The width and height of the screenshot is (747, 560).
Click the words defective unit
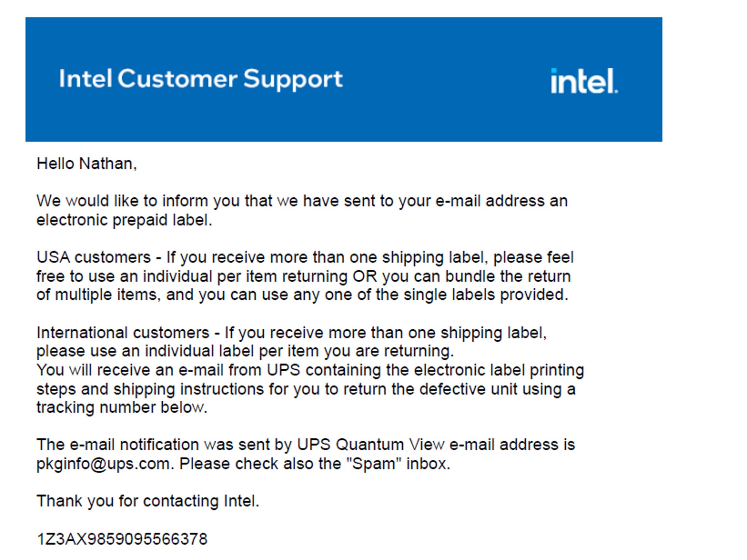tap(468, 389)
